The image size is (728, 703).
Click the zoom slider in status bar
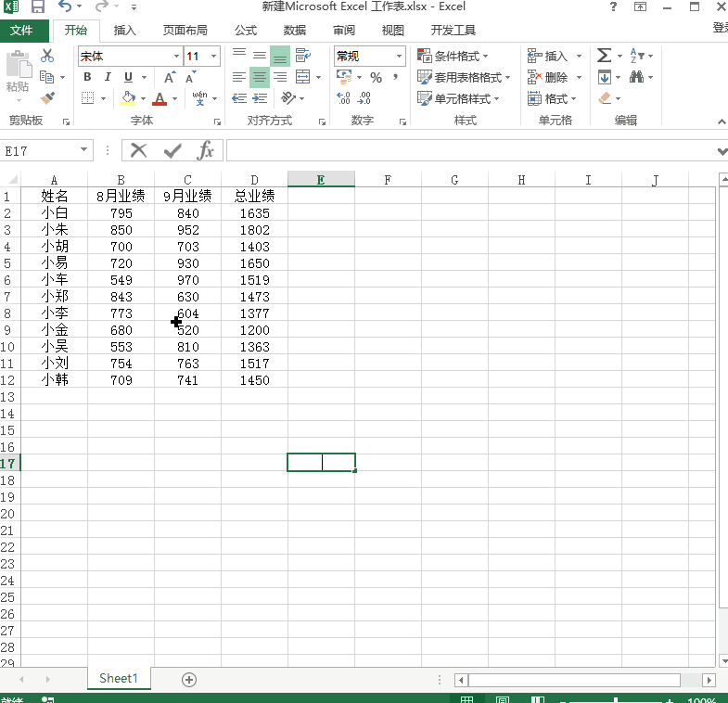615,699
